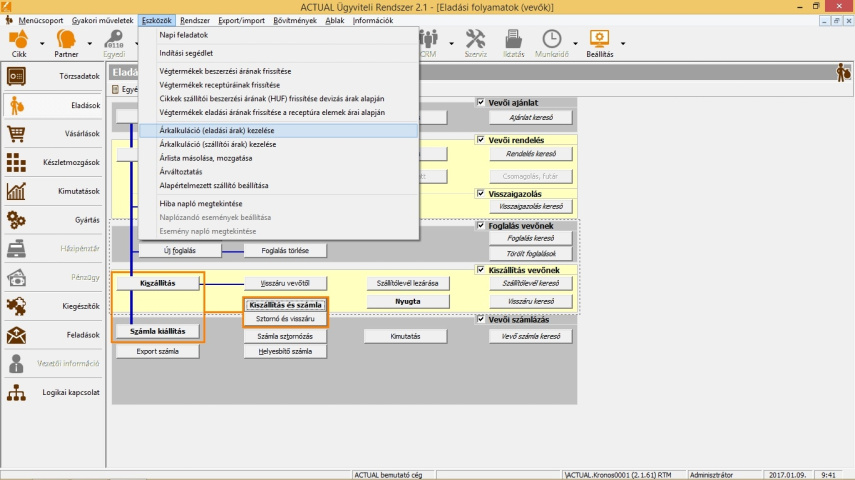855x480 pixels.
Task: Click the Szállítólevél kereső button
Action: [530, 284]
